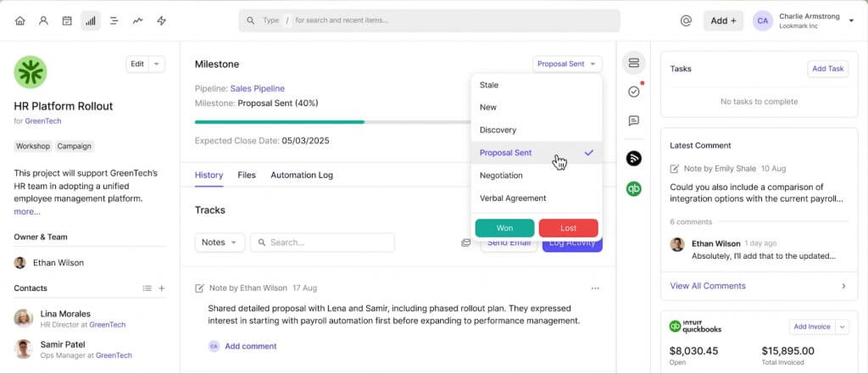
Task: Click the Workshop tag
Action: pos(33,146)
